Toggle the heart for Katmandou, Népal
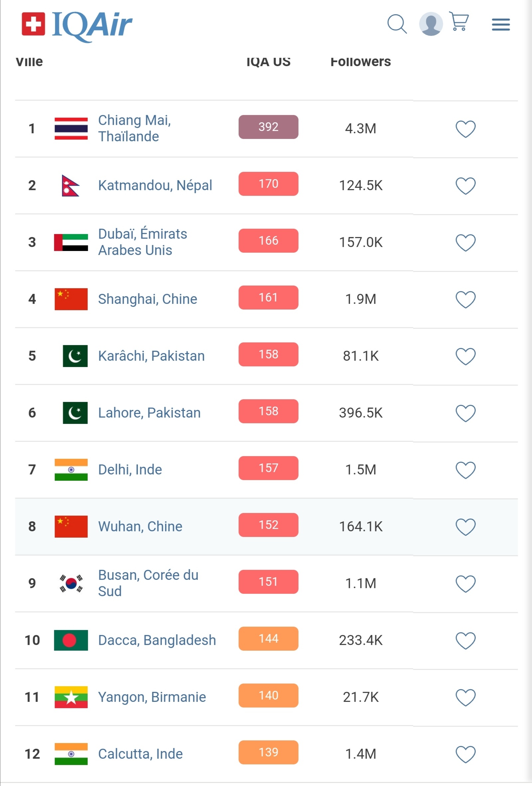The height and width of the screenshot is (786, 532). (465, 186)
